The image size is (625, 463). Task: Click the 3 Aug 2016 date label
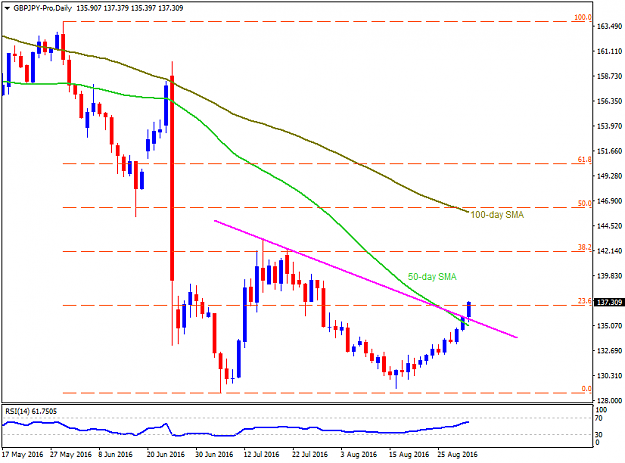pos(359,454)
